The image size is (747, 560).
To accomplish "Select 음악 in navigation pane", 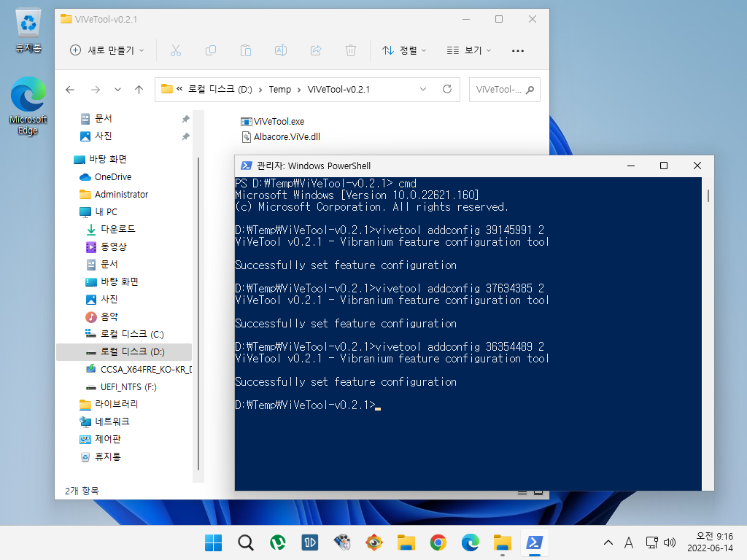I will pos(102,316).
